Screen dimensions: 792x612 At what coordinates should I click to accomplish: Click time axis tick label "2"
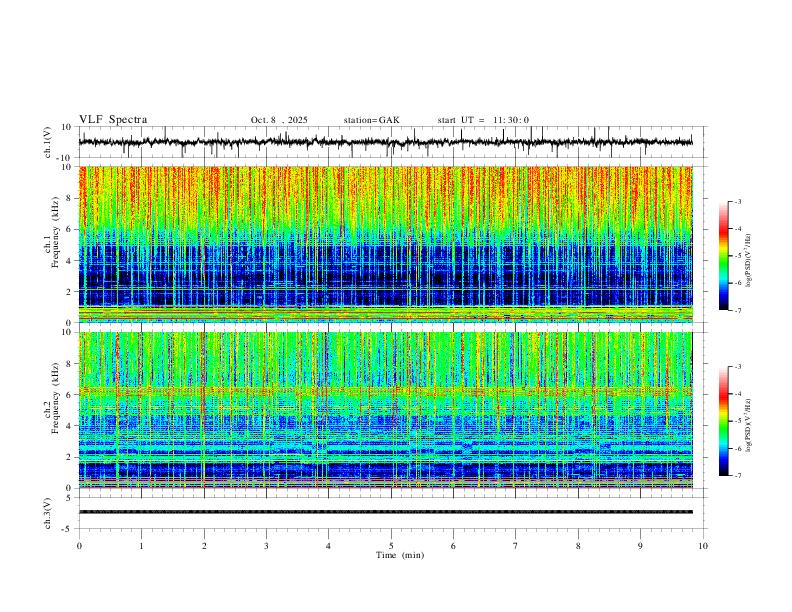click(x=204, y=546)
